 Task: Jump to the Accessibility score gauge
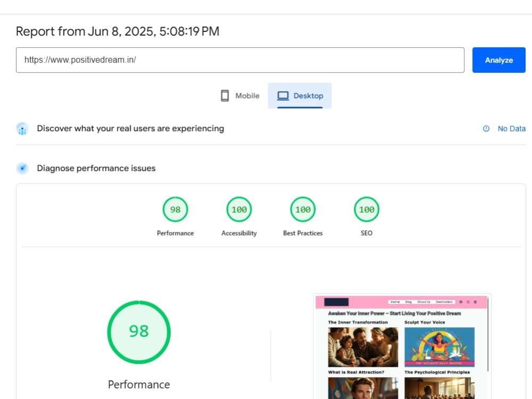(x=239, y=209)
